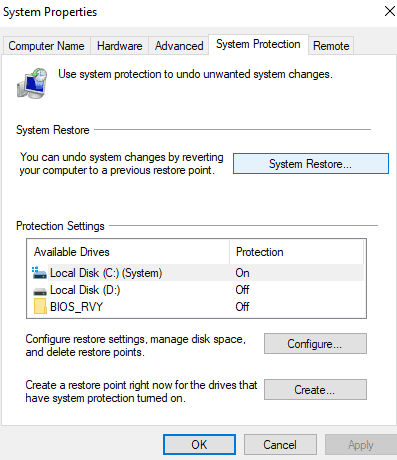Dismiss dialog with Cancel button
Screen dimensions: 397x460
[x=280, y=445]
